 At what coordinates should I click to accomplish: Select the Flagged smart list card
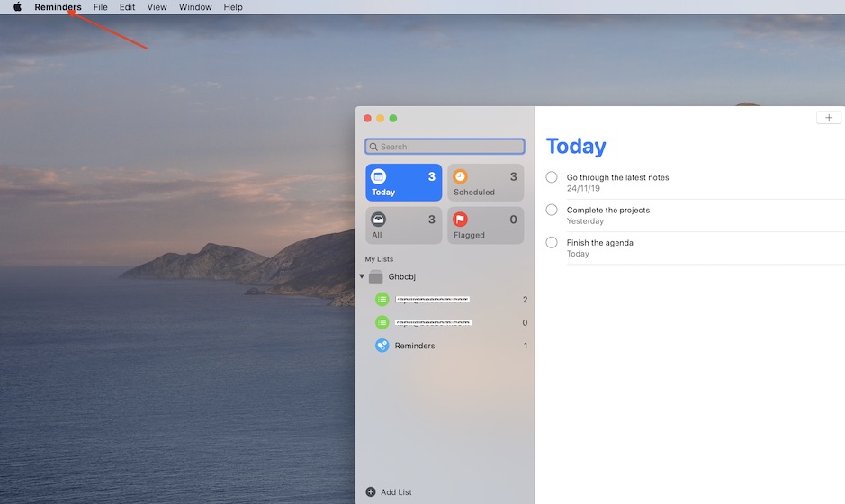[x=486, y=225]
